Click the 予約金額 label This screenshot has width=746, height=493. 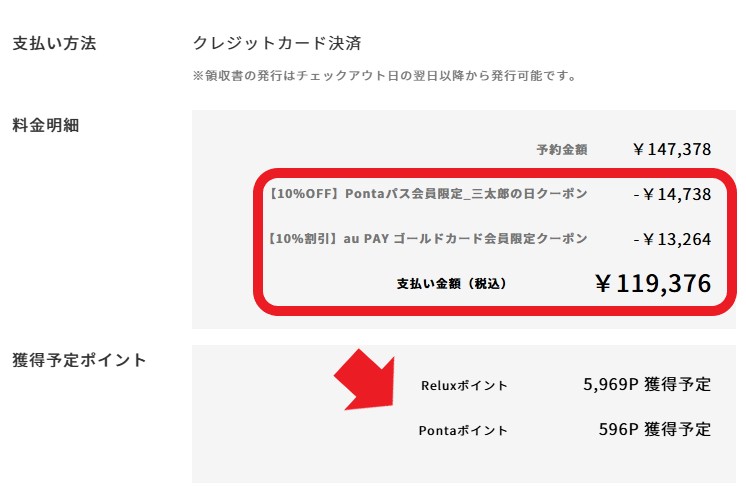(561, 150)
